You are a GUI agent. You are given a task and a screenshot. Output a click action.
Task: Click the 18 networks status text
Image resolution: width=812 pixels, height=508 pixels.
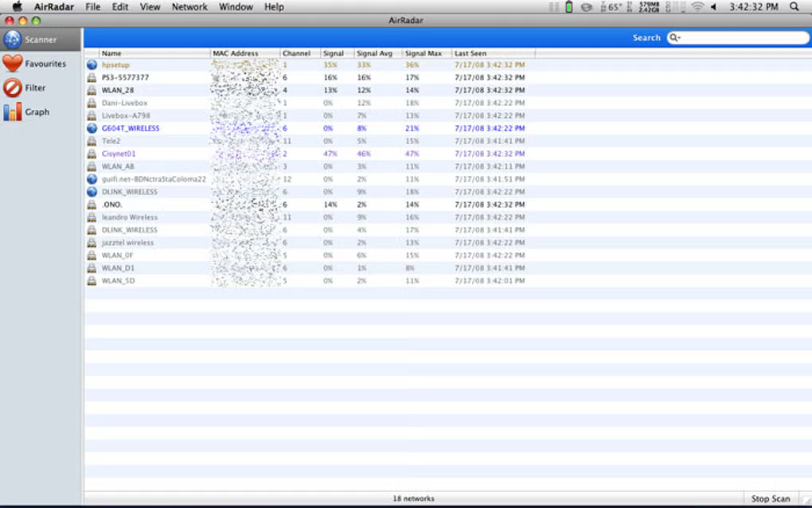point(413,498)
